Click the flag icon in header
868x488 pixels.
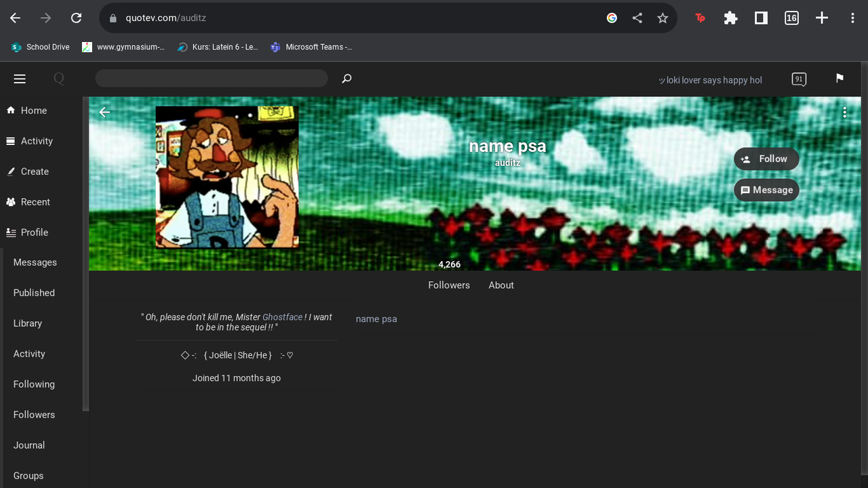point(840,79)
